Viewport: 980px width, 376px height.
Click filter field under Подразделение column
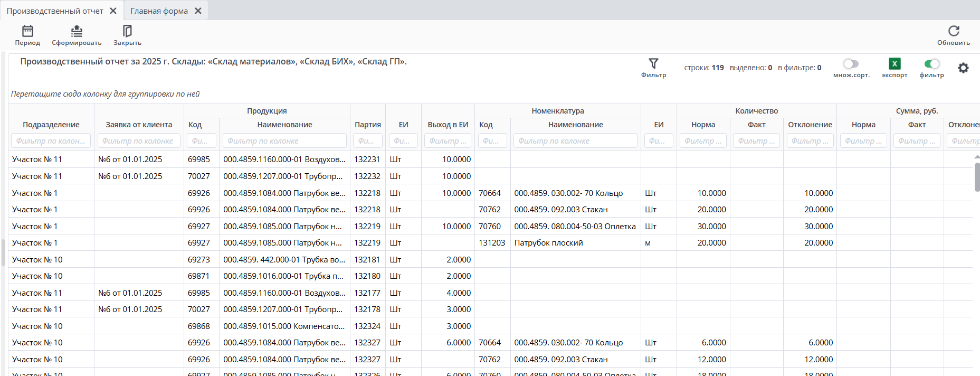(51, 141)
